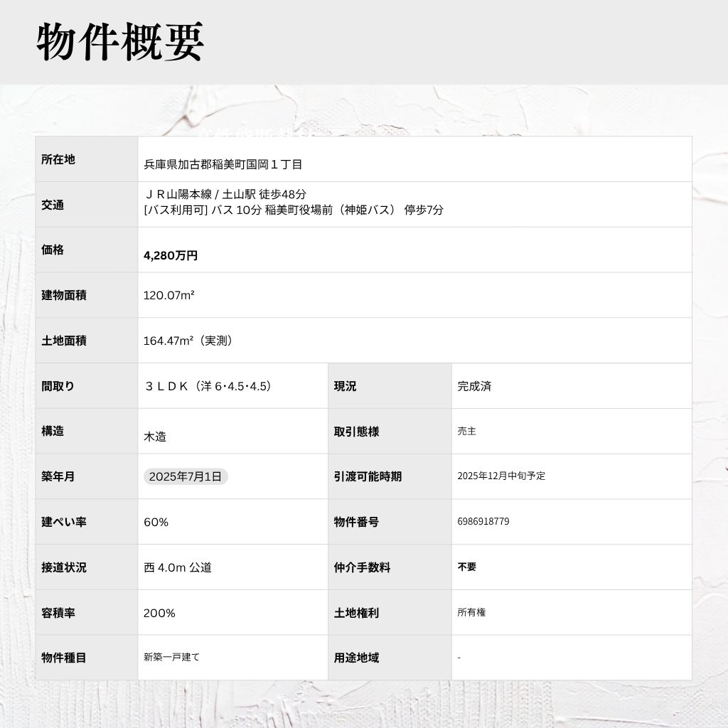
Task: Select the 価格 label cell
Action: click(x=87, y=250)
